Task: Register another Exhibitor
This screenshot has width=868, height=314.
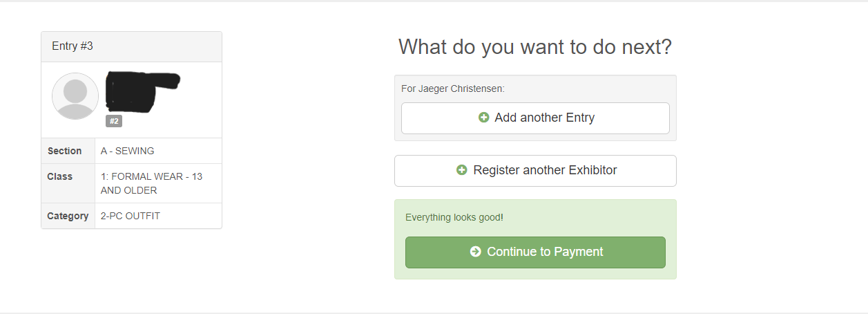Action: tap(535, 170)
